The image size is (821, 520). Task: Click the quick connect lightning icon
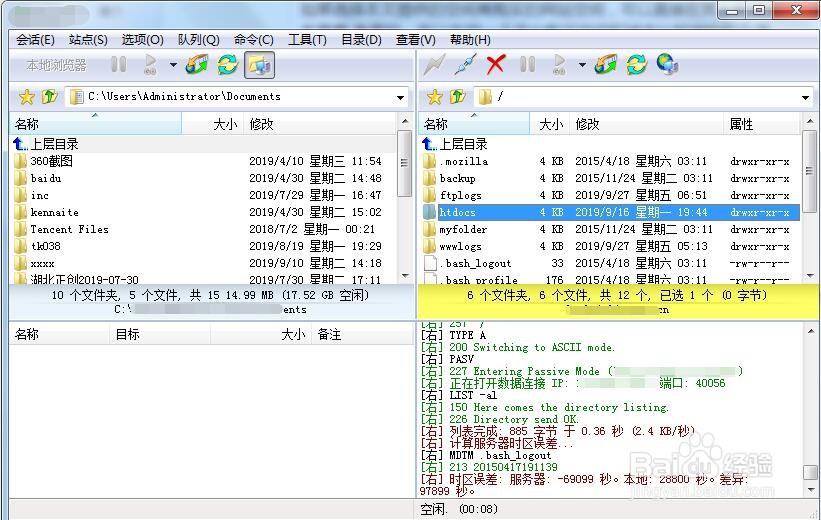click(x=435, y=65)
